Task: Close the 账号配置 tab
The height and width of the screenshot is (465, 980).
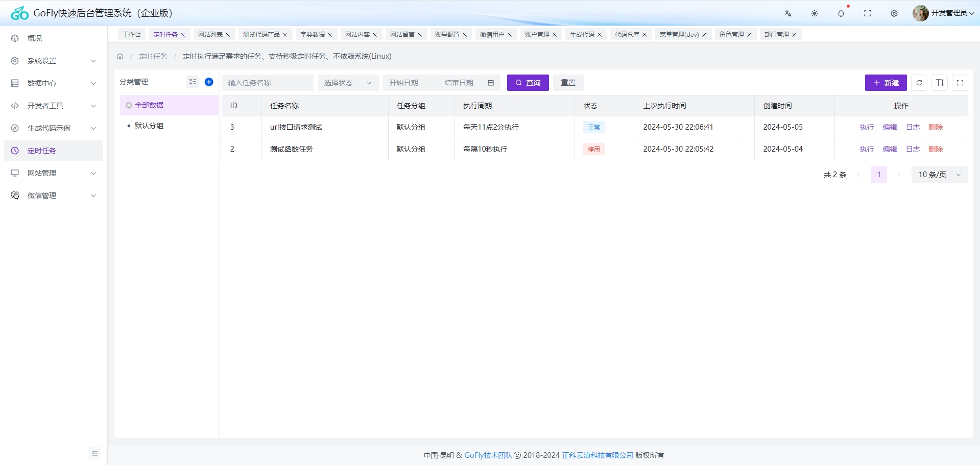Action: tap(465, 35)
